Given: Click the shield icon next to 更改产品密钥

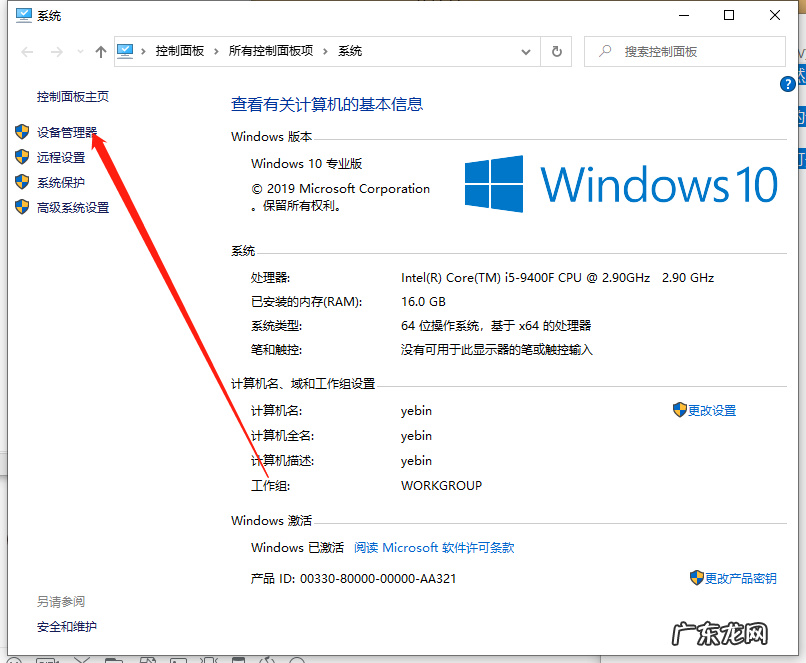Looking at the screenshot, I should point(697,578).
